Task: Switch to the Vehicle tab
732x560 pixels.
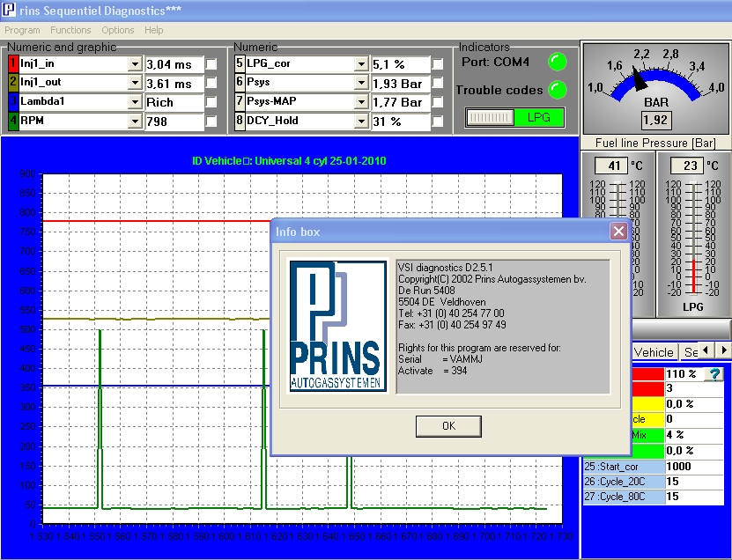Action: click(654, 352)
